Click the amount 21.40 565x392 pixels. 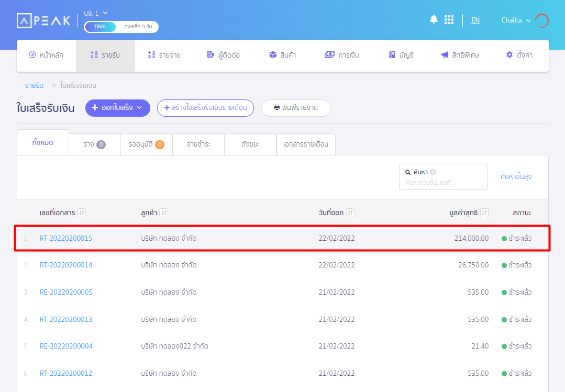[480, 346]
